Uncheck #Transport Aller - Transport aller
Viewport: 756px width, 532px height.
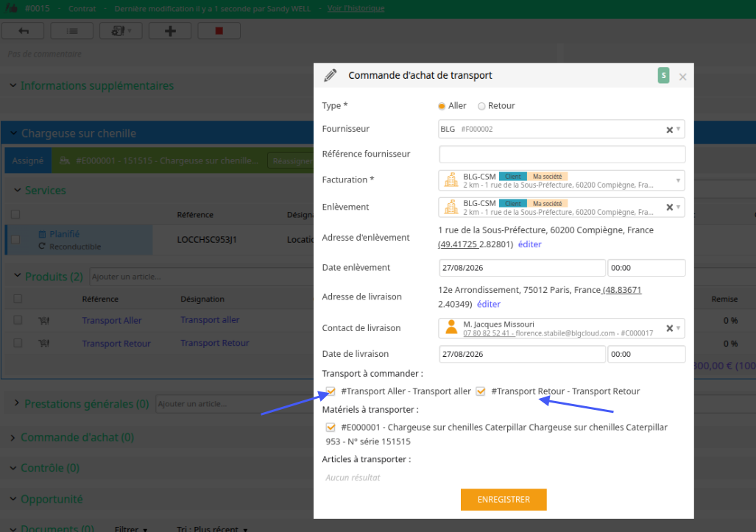pyautogui.click(x=331, y=391)
